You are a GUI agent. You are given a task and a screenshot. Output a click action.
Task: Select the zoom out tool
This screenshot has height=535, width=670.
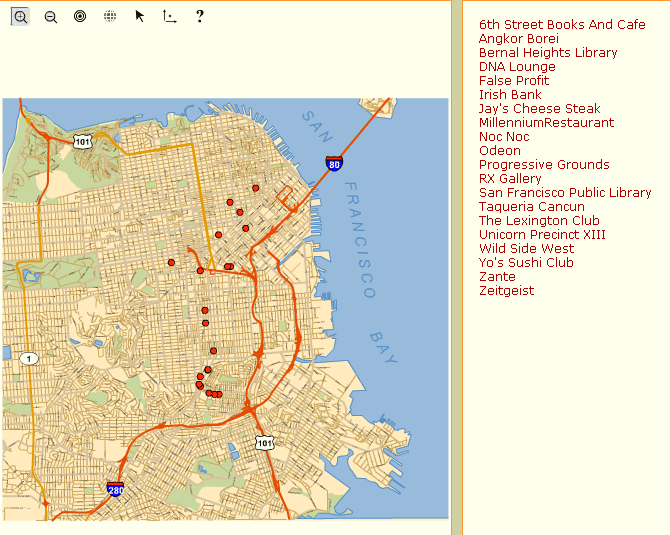(x=51, y=16)
